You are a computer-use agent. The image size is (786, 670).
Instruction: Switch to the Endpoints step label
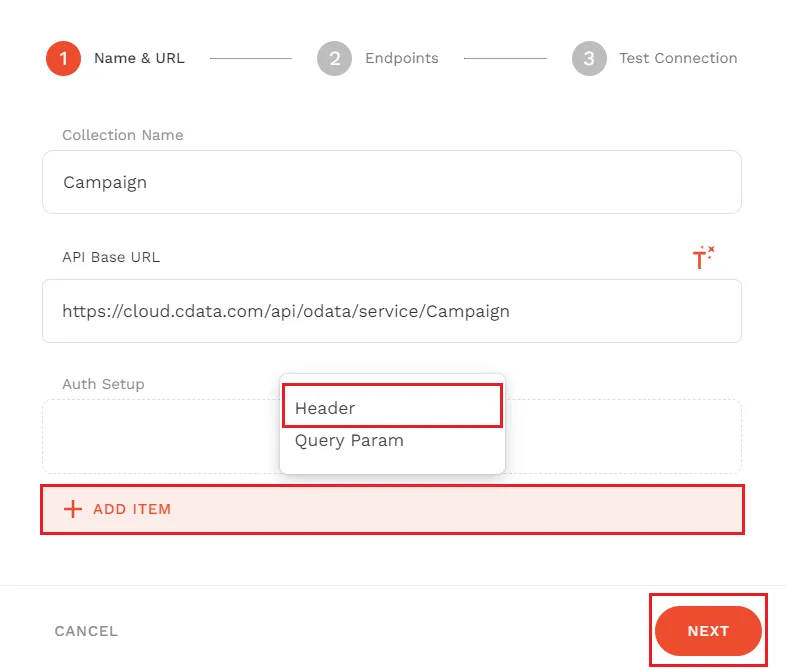coord(401,58)
